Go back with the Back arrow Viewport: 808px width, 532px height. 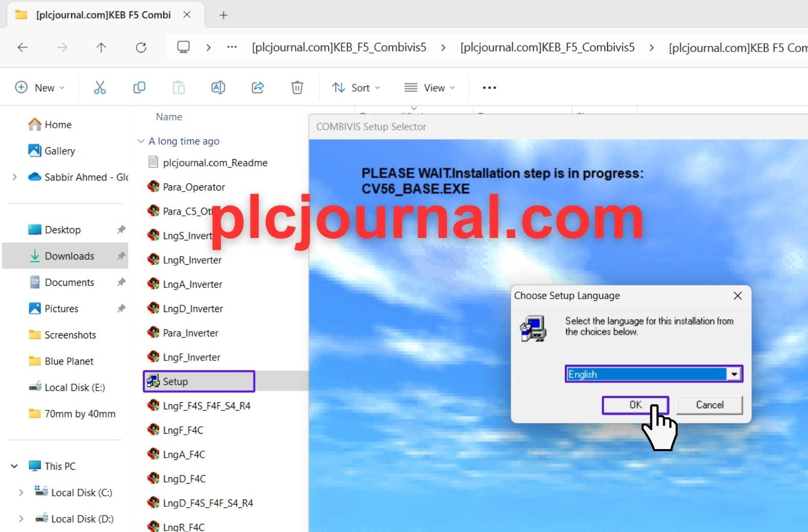[x=23, y=47]
